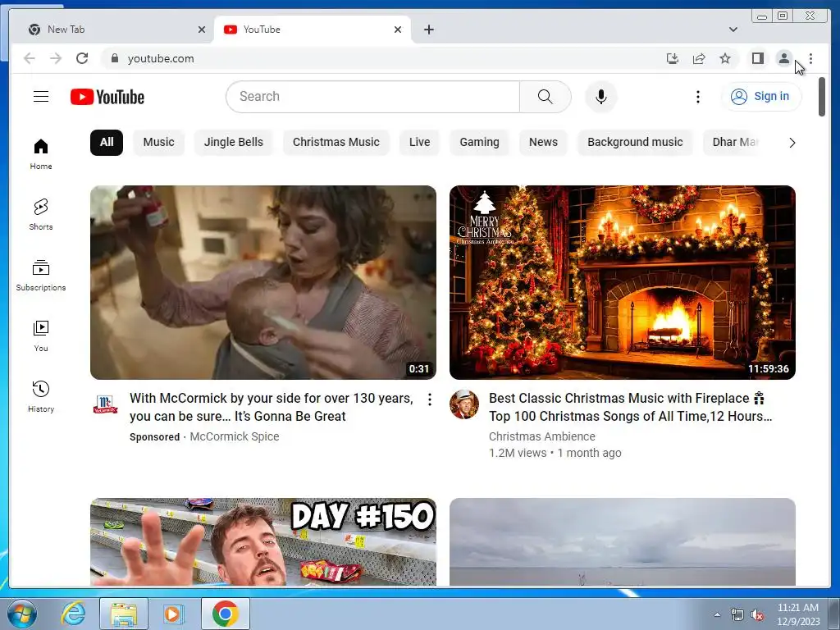Click Christmas Ambience channel name
The width and height of the screenshot is (840, 630).
542,436
